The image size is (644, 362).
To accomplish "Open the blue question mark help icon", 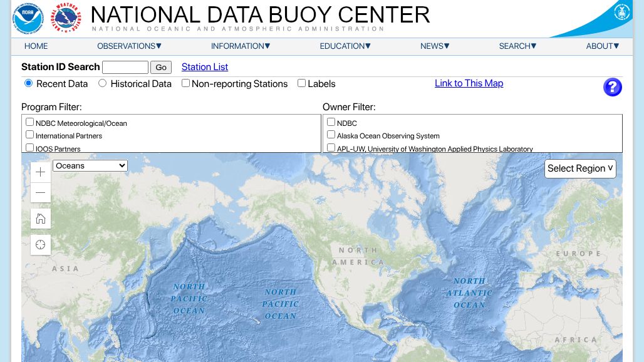I will 612,87.
